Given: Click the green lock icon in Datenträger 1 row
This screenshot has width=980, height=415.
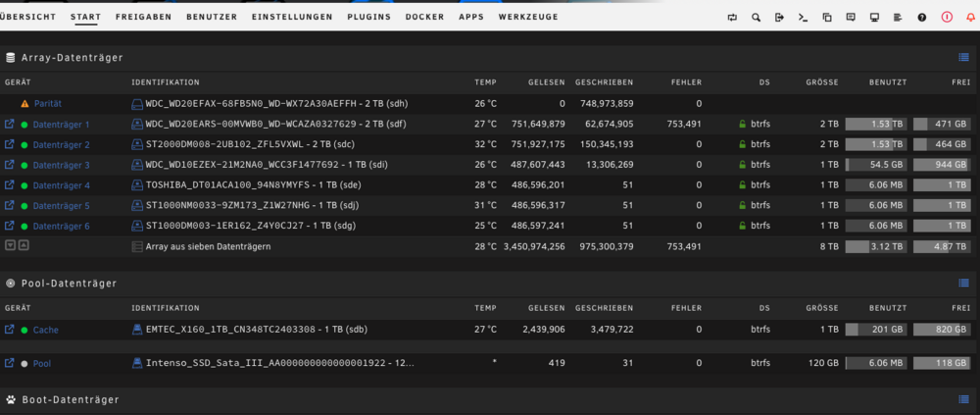Looking at the screenshot, I should click(x=743, y=124).
